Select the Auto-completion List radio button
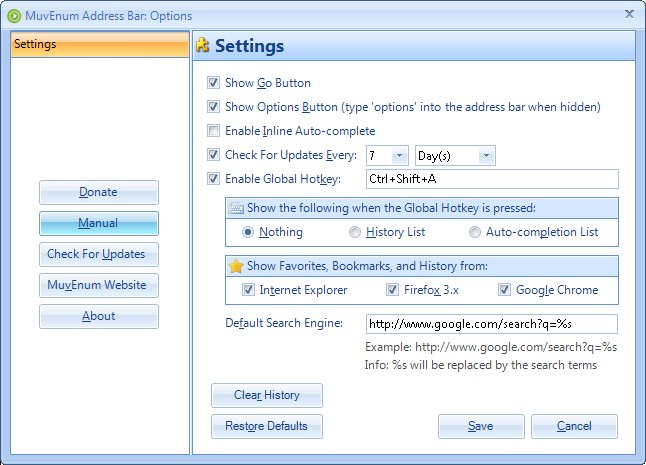 pos(475,232)
